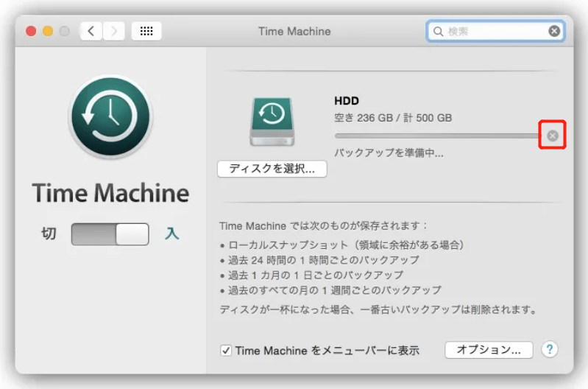Click the ローカルスナップショット bullet line

coord(342,245)
